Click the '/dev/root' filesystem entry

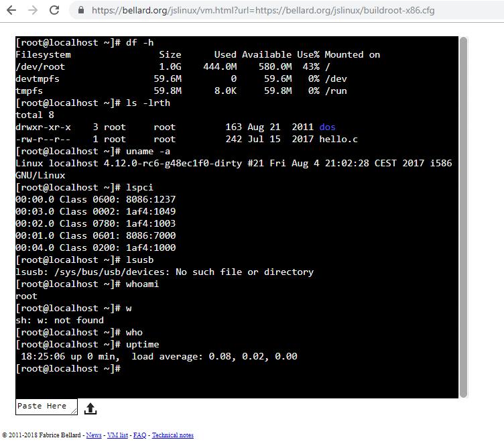click(40, 66)
